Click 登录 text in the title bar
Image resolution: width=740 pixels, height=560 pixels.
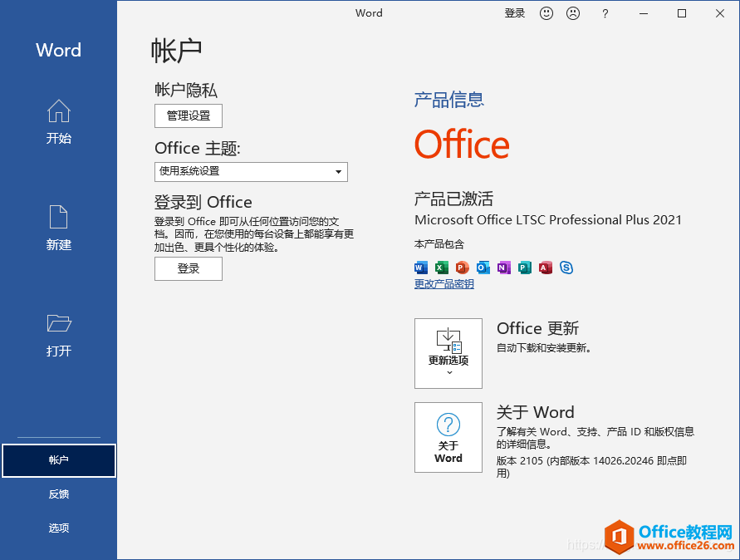[514, 13]
